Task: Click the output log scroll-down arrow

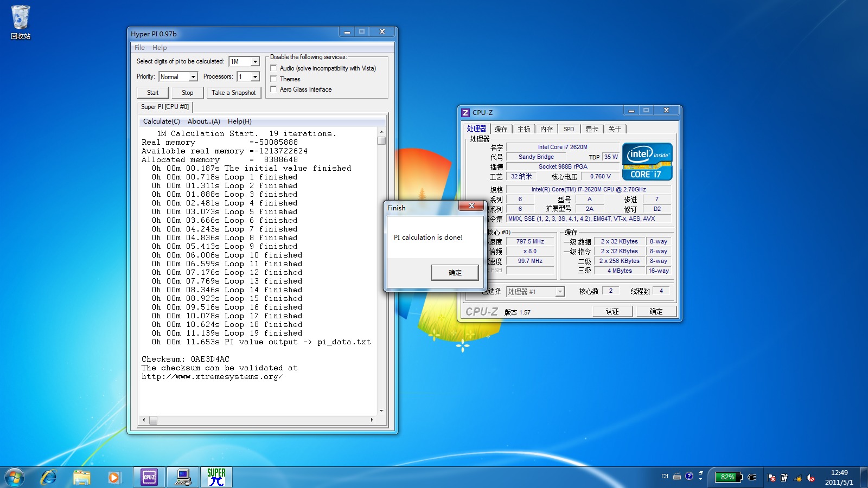Action: tap(381, 410)
